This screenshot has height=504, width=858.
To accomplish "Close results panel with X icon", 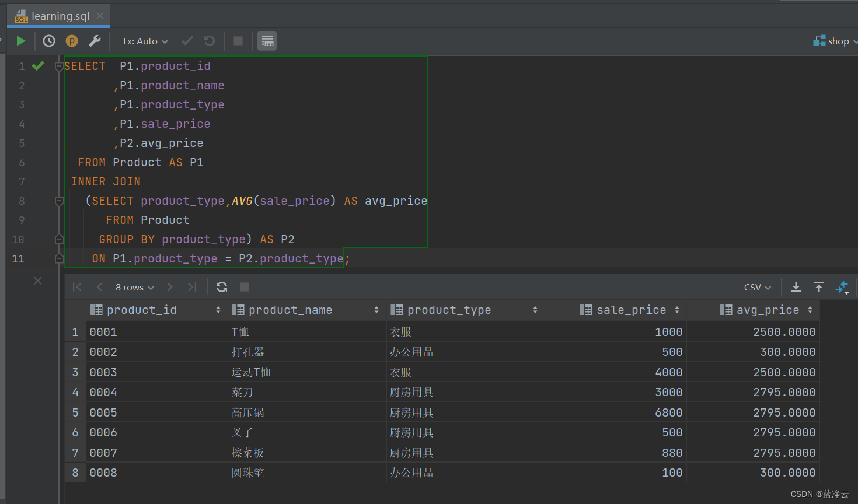I will (x=38, y=281).
